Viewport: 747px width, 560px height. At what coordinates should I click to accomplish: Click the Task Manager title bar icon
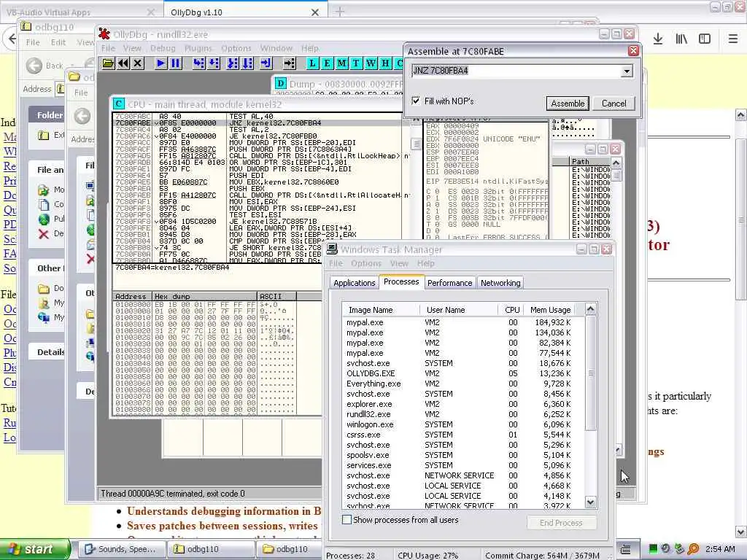tap(332, 249)
